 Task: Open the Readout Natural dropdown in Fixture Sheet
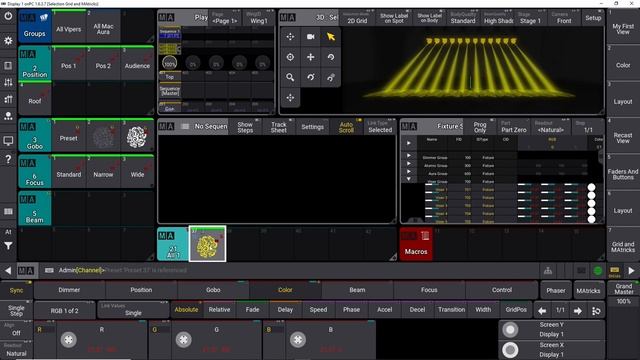[x=550, y=127]
